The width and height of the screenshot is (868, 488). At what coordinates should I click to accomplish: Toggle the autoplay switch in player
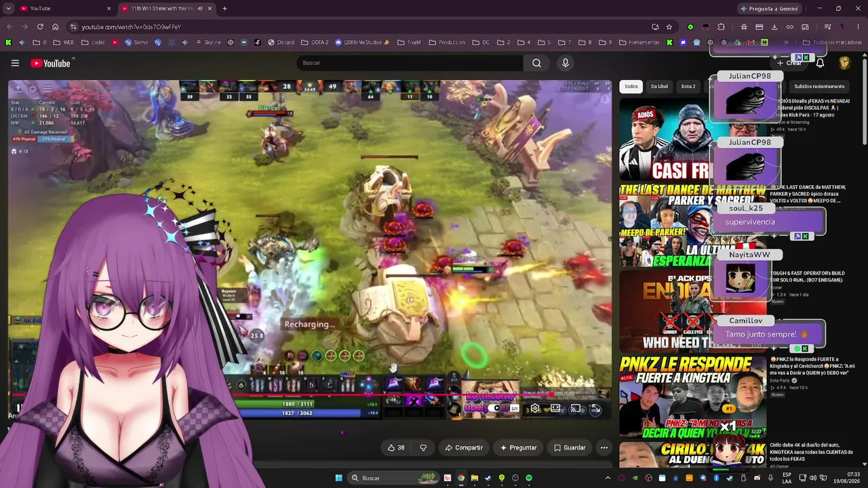click(496, 409)
